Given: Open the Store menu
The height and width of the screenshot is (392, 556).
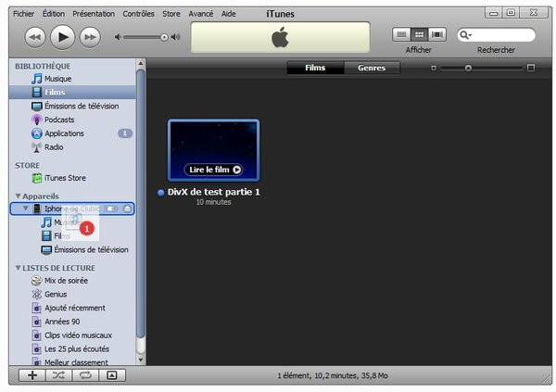Looking at the screenshot, I should 171,14.
